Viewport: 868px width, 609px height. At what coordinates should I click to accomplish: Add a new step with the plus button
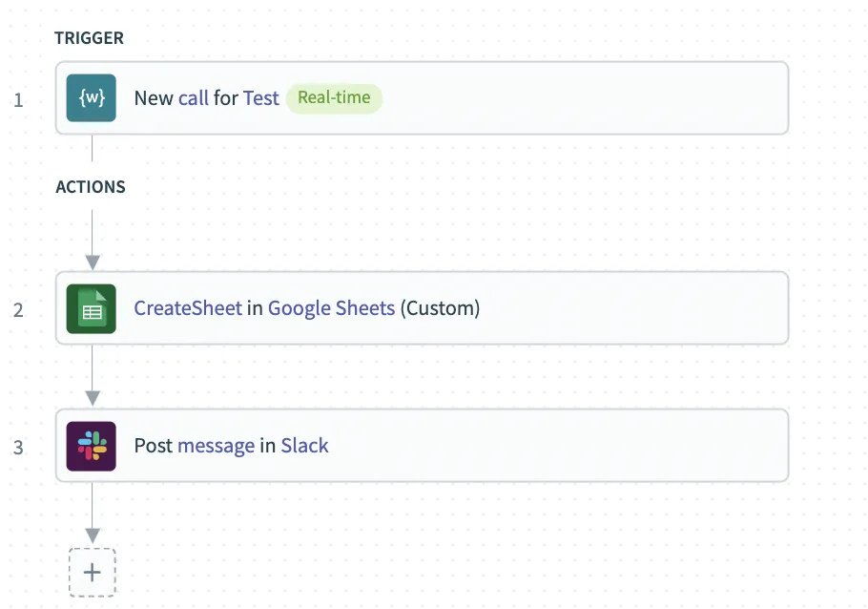(x=92, y=573)
